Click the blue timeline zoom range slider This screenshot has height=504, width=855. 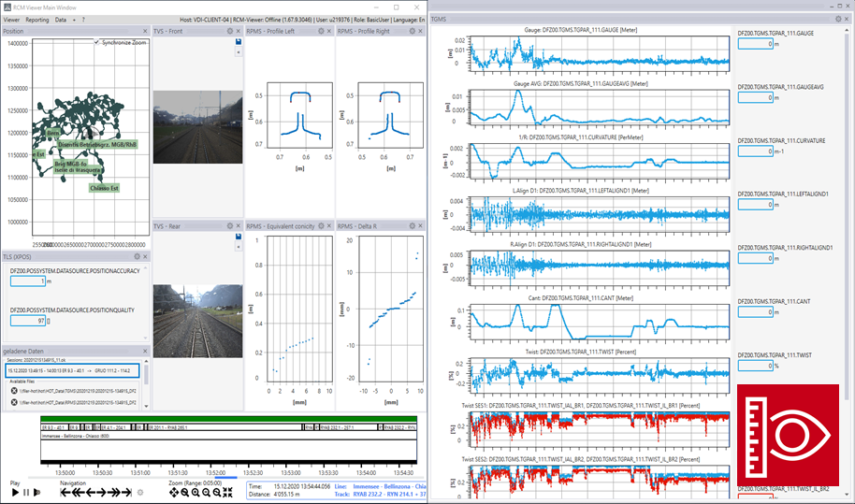(225, 478)
